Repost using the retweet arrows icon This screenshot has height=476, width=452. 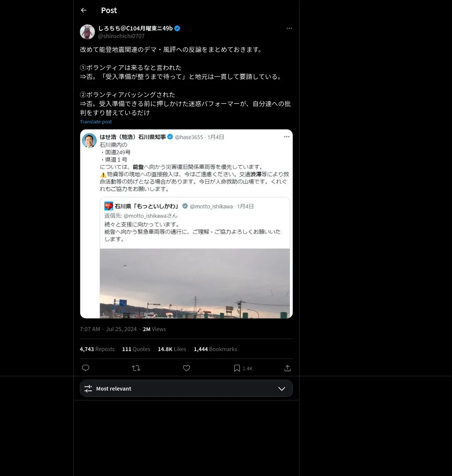pos(136,368)
